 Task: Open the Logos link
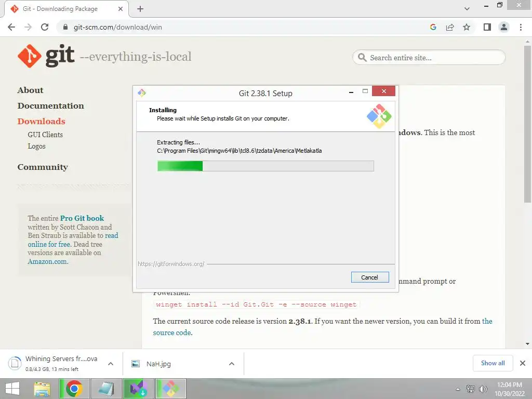coord(36,146)
